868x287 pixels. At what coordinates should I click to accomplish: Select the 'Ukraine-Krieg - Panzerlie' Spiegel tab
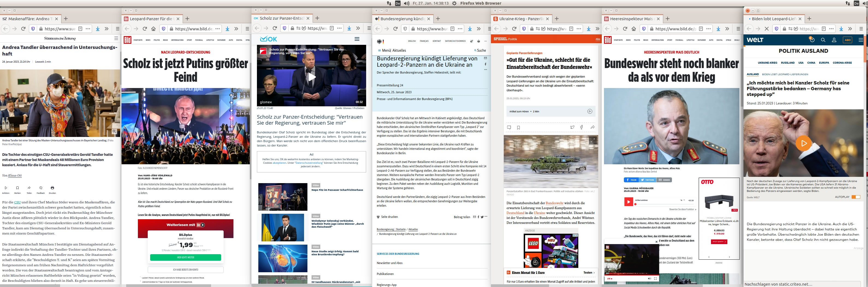pos(521,19)
